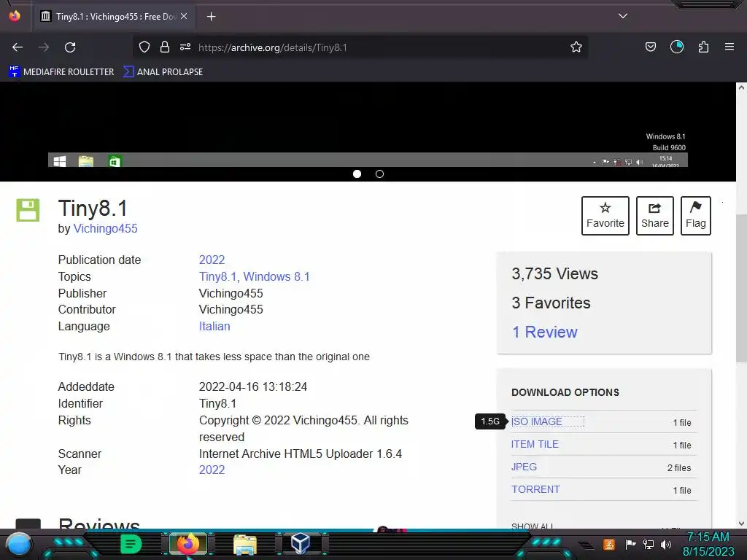Open the site permissions icon in the address bar

tap(185, 47)
